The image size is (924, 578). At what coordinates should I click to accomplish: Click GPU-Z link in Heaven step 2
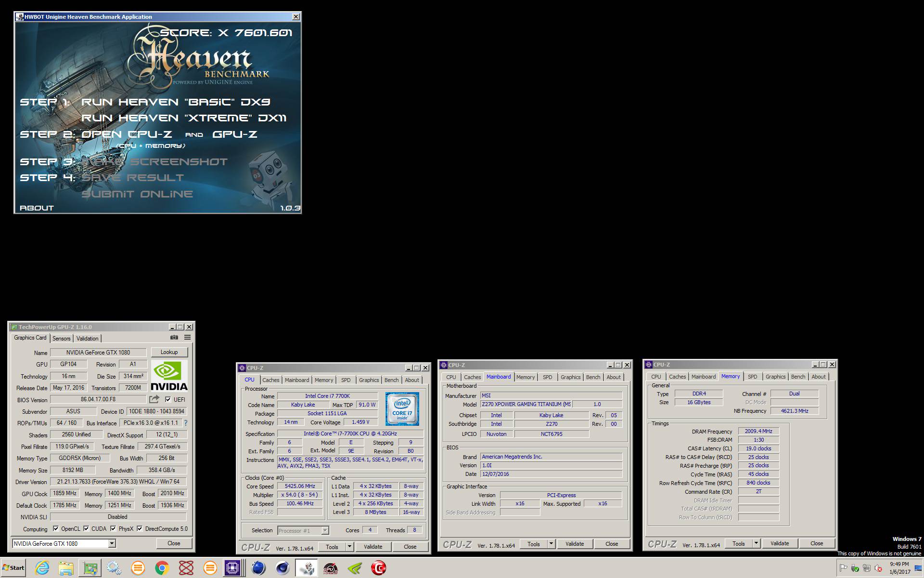[x=235, y=134]
